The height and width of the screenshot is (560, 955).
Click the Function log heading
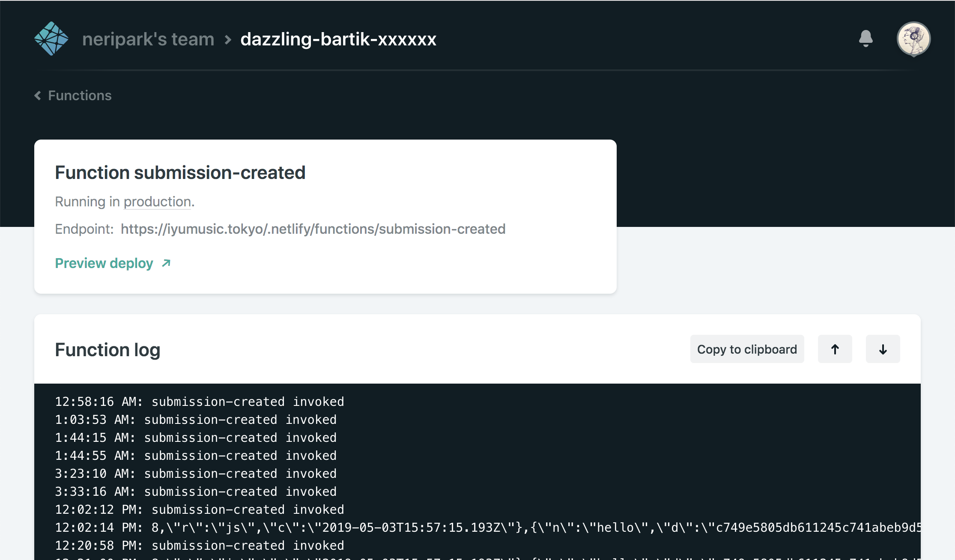coord(107,350)
